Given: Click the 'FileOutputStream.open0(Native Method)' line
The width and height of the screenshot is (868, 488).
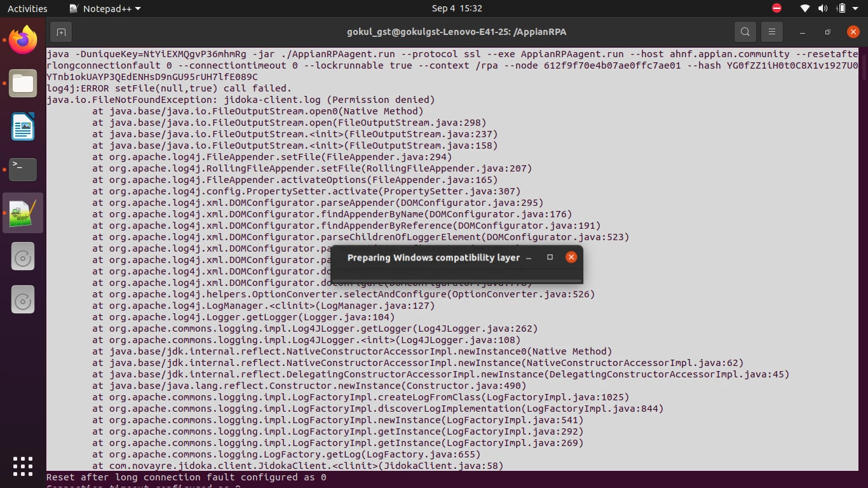Looking at the screenshot, I should [x=258, y=111].
